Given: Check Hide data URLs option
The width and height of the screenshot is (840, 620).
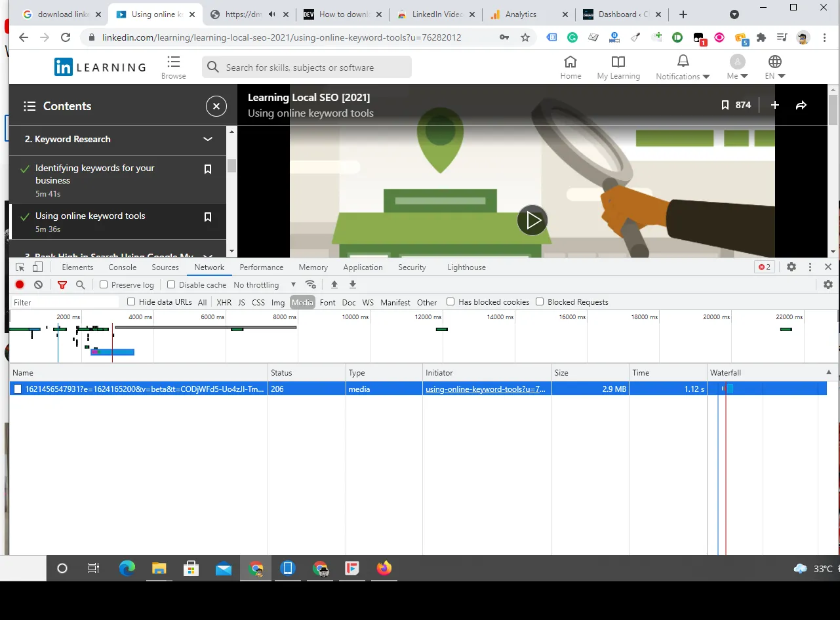Looking at the screenshot, I should 131,301.
